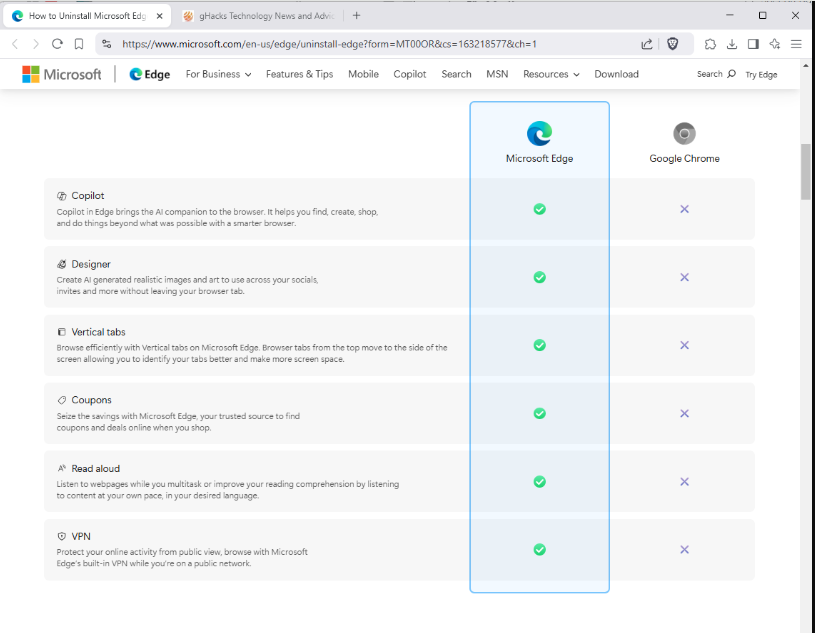This screenshot has height=633, width=815.
Task: Click the Designer heading text
Action: 91,264
